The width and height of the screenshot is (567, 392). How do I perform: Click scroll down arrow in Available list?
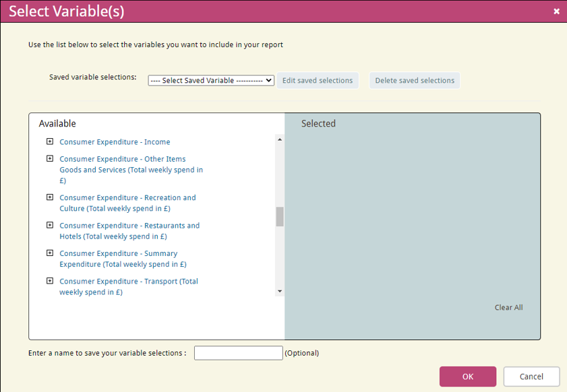pyautogui.click(x=280, y=291)
